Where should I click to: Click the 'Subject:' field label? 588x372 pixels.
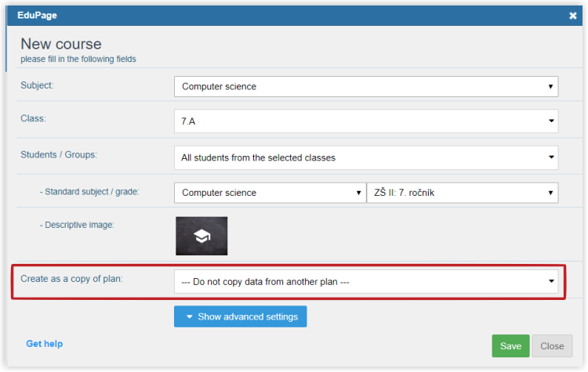click(x=38, y=84)
